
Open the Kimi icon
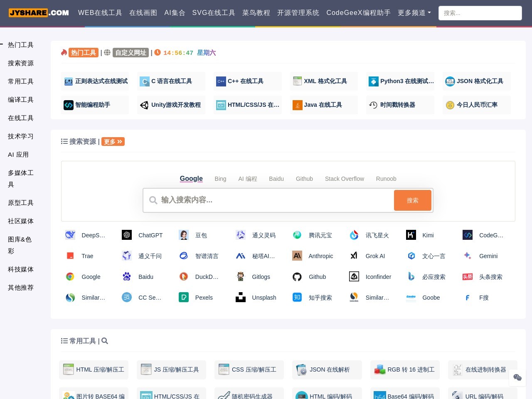(411, 235)
